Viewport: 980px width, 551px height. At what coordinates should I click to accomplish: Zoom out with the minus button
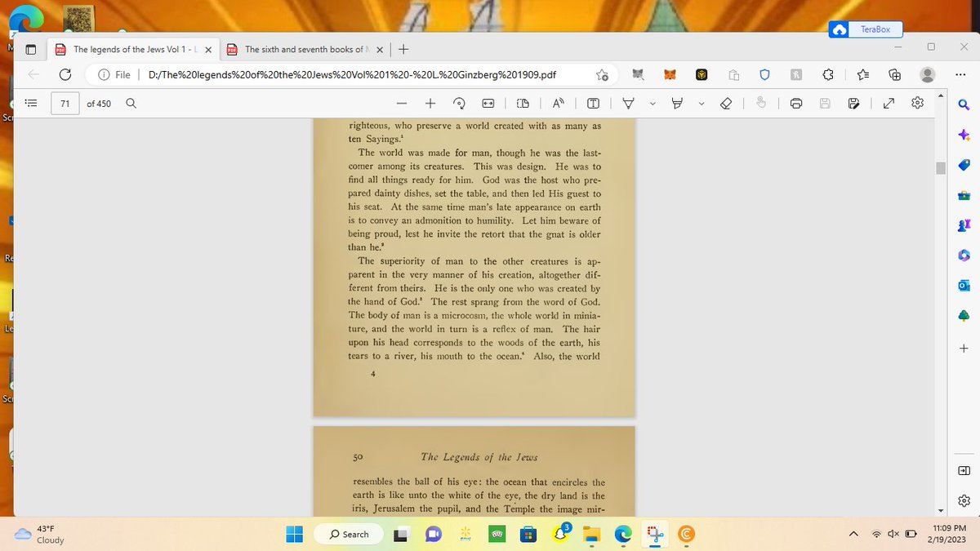point(402,104)
